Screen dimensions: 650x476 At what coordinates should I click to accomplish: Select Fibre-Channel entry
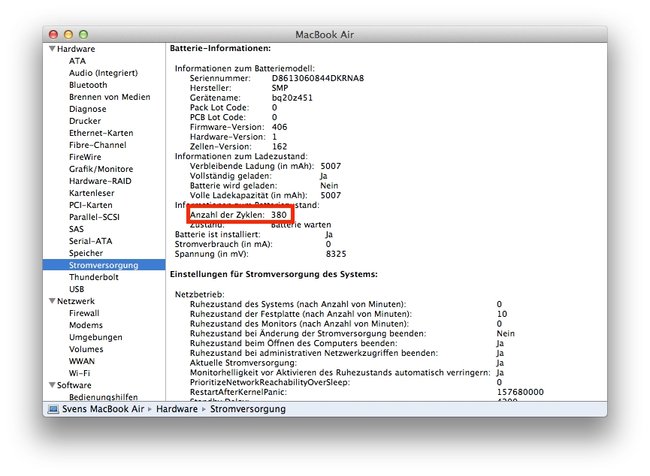[97, 145]
